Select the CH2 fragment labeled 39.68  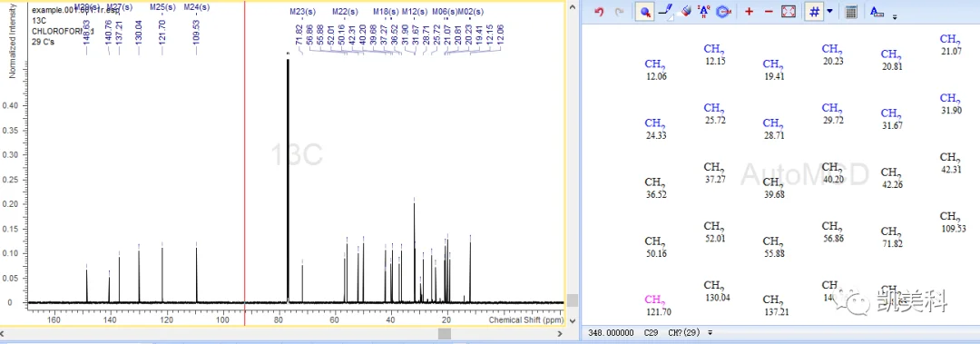click(773, 188)
